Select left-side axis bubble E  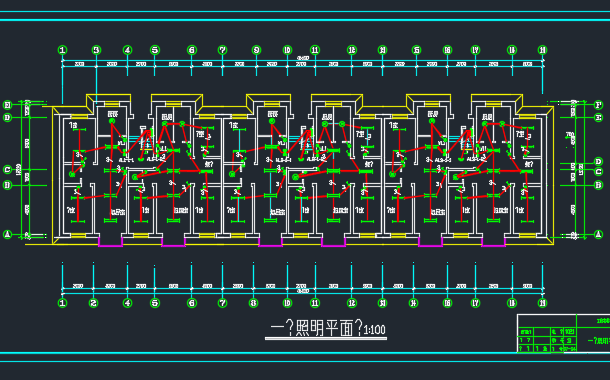pos(7,105)
